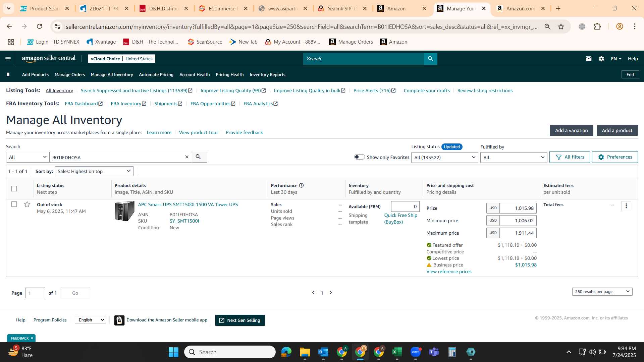This screenshot has width=644, height=362.
Task: Open the EN language selector in header
Action: pos(616,59)
